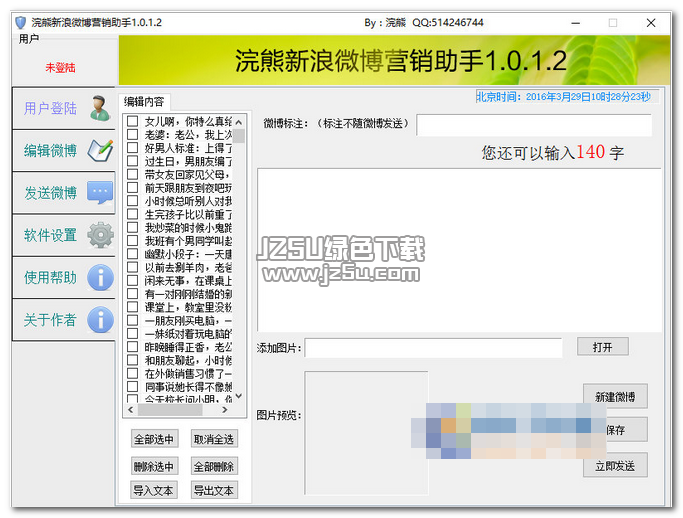Click the 您还可以输入140字 counter text

tap(552, 152)
